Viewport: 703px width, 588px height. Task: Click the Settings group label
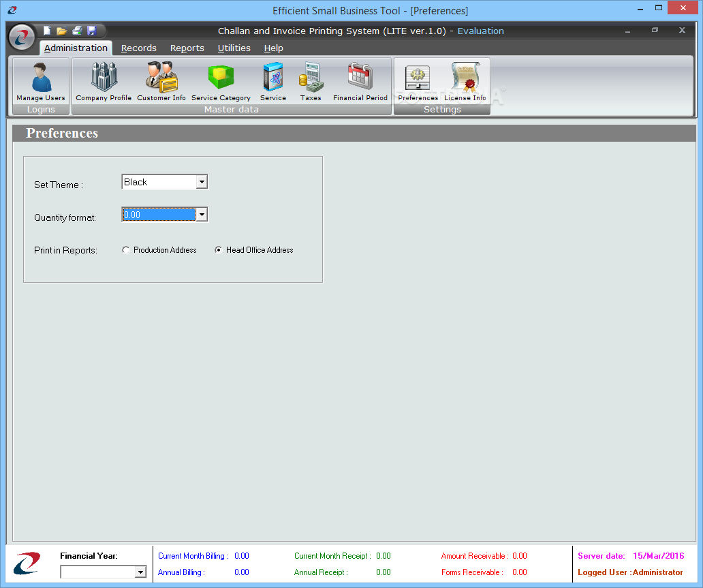click(x=442, y=110)
